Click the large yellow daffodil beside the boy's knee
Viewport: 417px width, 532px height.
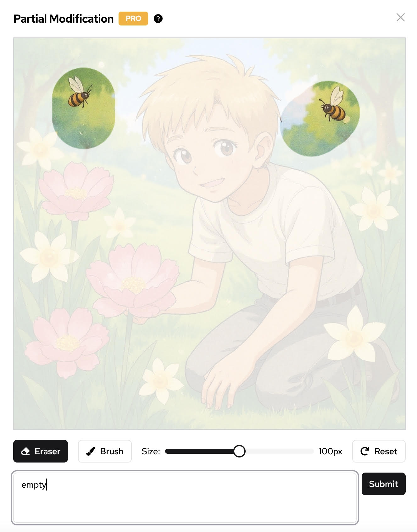point(355,336)
